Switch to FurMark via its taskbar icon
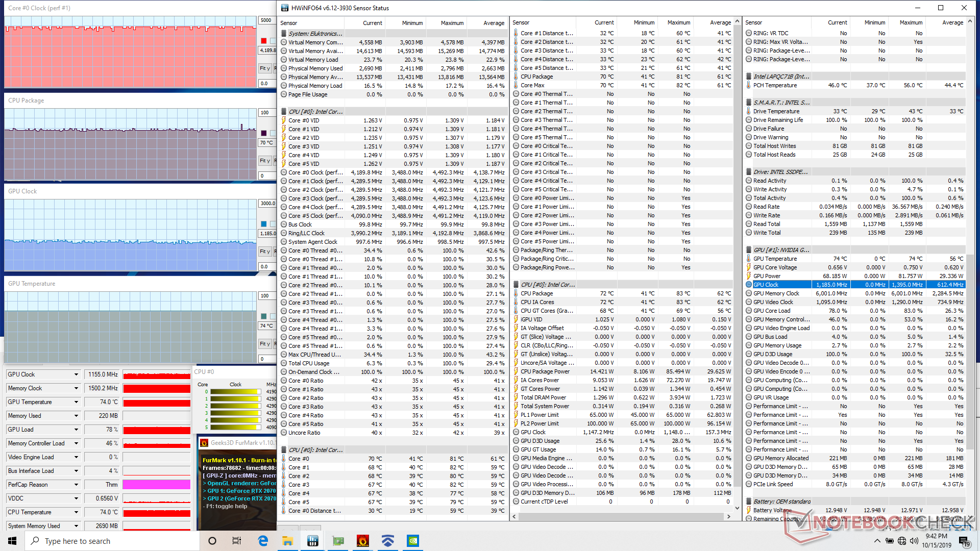 click(x=363, y=541)
